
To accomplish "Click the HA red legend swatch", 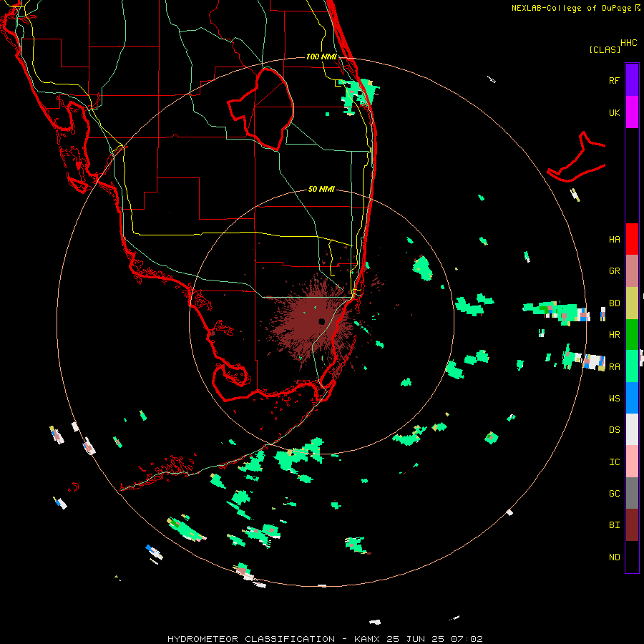I will (632, 239).
